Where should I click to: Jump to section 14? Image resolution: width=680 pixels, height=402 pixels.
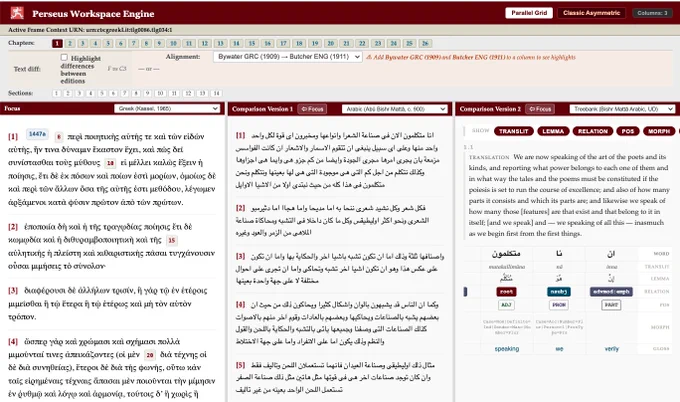[216, 93]
